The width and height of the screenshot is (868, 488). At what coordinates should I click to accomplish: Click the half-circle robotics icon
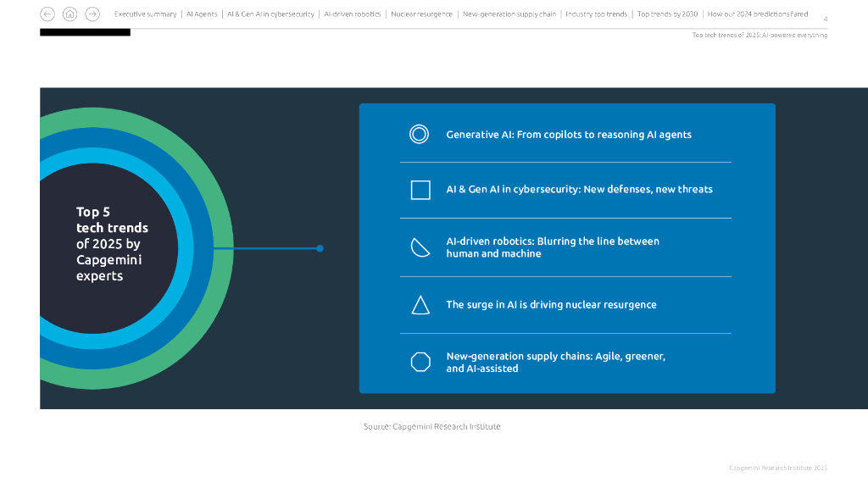(x=420, y=247)
